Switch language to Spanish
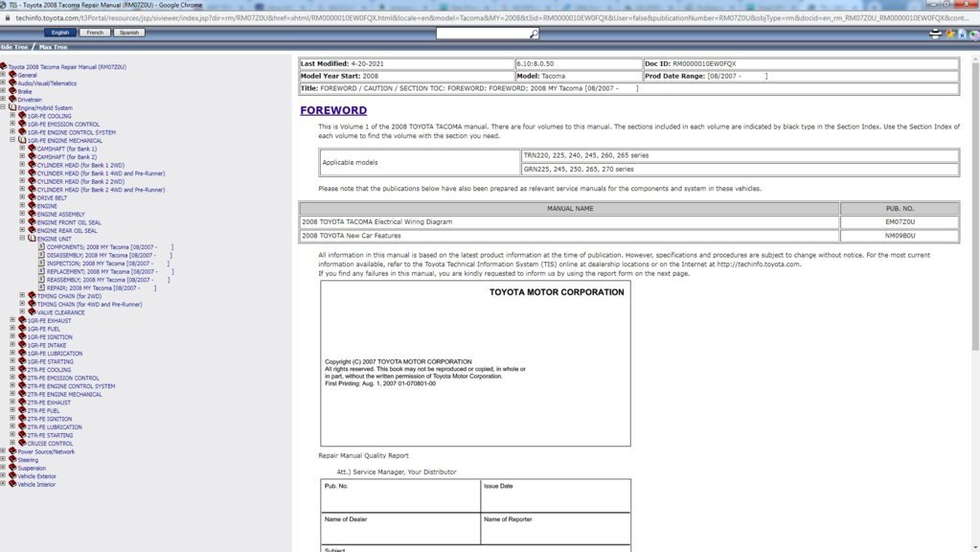 click(129, 33)
